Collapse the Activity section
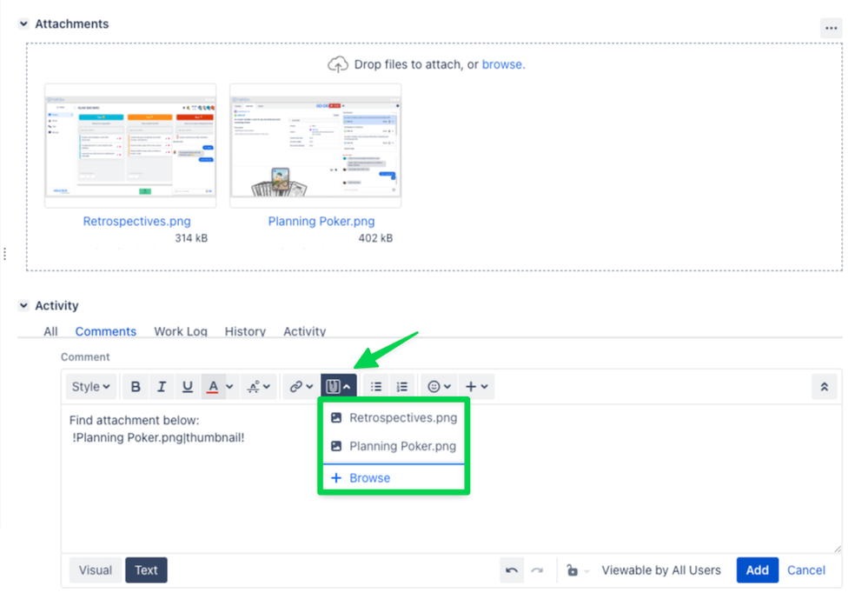The image size is (868, 606). 23,305
